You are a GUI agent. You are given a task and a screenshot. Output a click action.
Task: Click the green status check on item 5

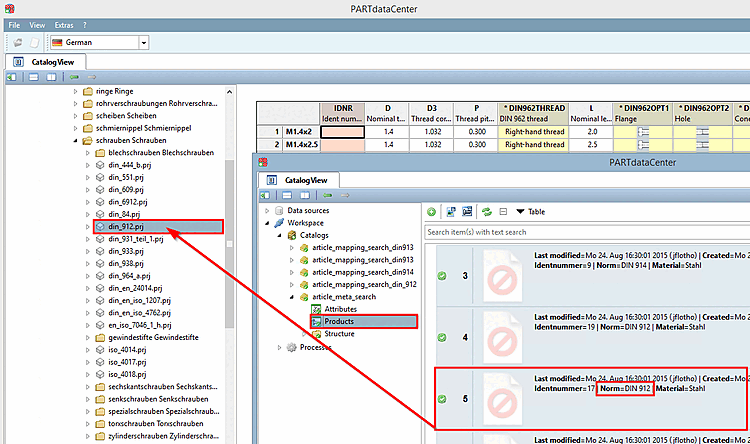(442, 399)
